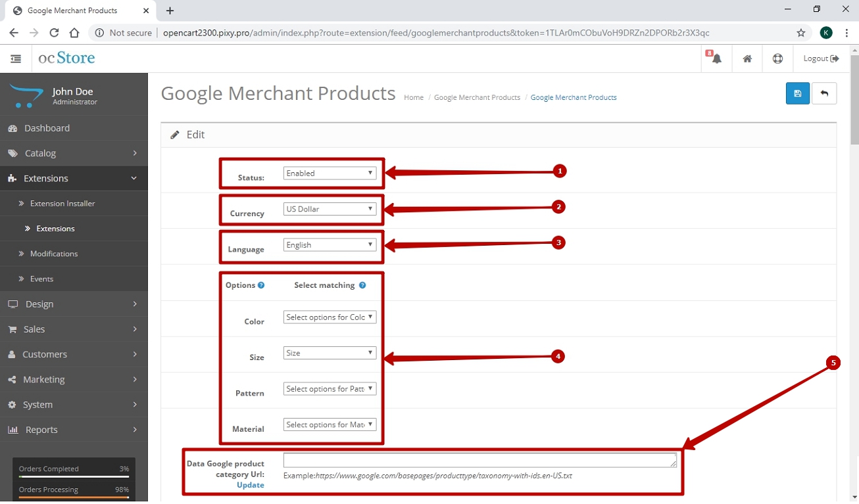The height and width of the screenshot is (504, 859).
Task: Click the Logout link in header
Action: [821, 58]
